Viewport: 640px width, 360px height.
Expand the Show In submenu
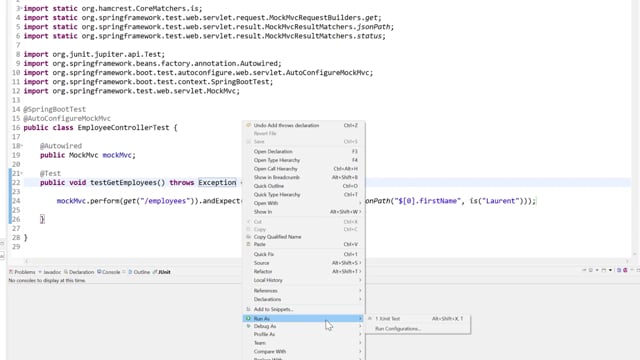(x=304, y=212)
